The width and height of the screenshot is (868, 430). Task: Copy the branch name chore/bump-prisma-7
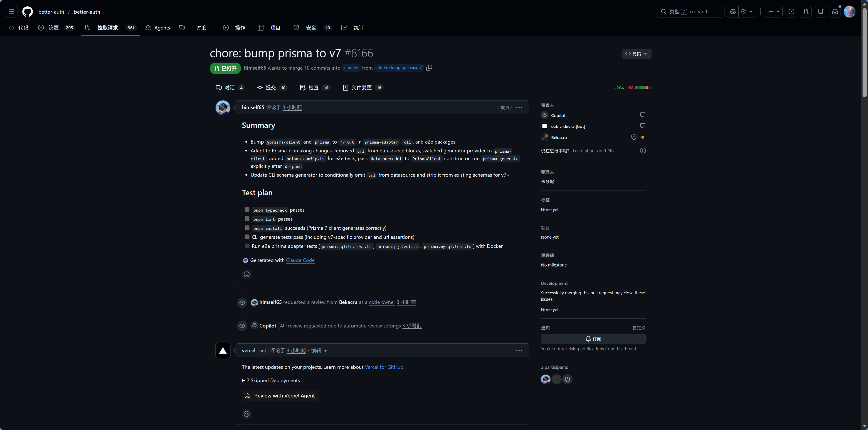tap(429, 68)
